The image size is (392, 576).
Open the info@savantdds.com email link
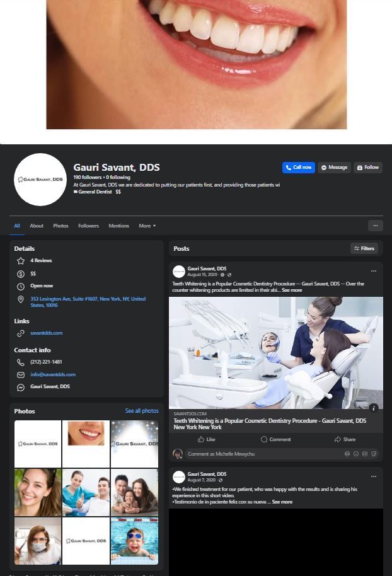point(53,375)
